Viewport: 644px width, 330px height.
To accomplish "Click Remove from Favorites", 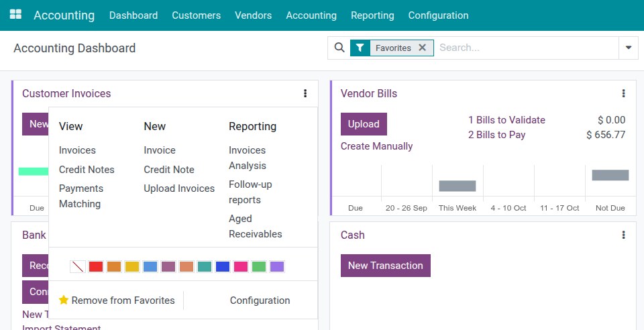I will tap(123, 300).
